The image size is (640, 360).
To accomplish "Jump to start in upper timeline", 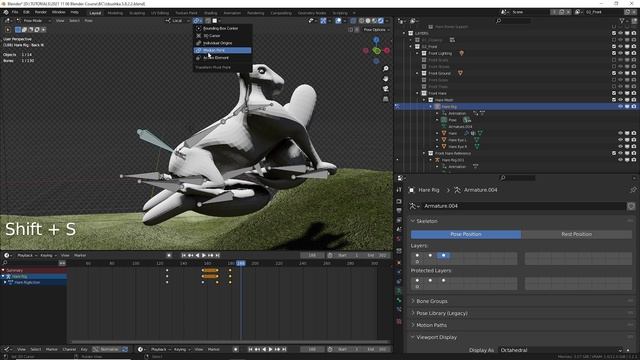I will point(184,256).
